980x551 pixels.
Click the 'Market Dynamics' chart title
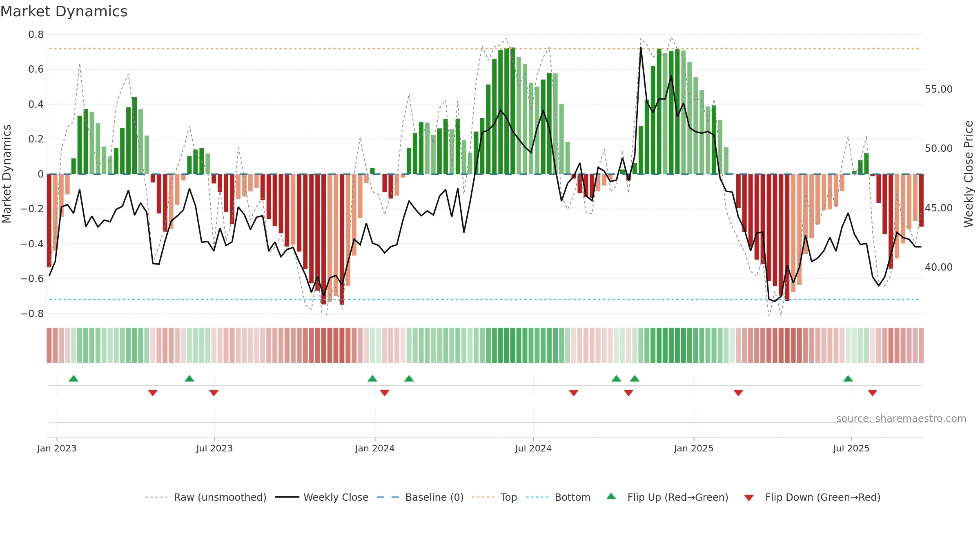pos(64,11)
